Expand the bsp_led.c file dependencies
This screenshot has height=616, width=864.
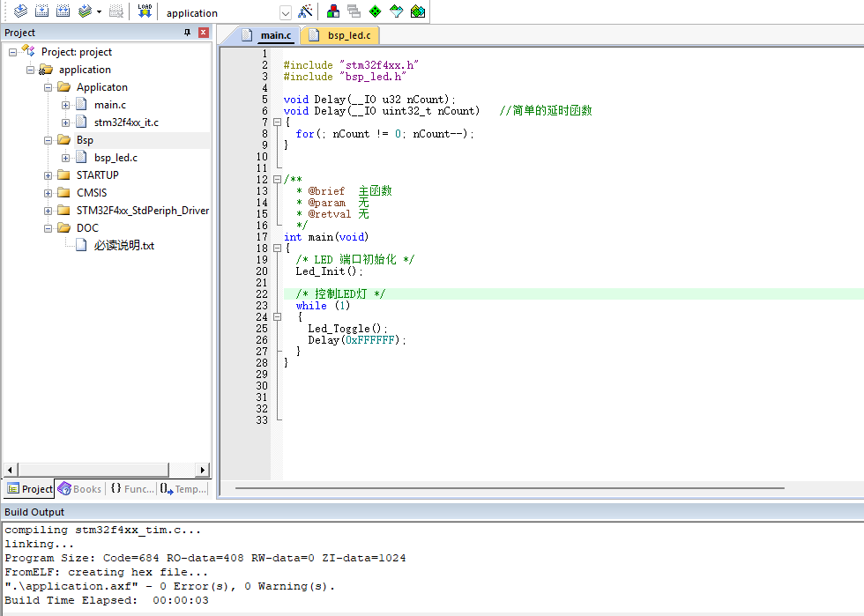pyautogui.click(x=65, y=158)
